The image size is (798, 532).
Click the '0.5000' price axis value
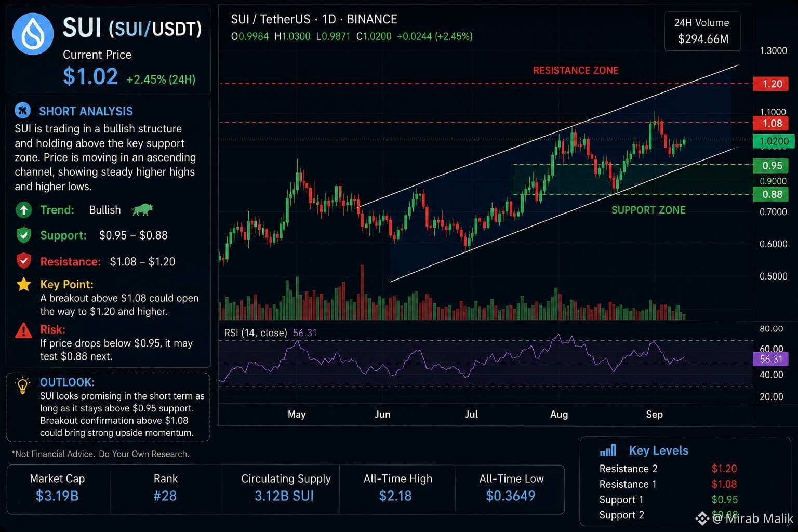tap(773, 276)
